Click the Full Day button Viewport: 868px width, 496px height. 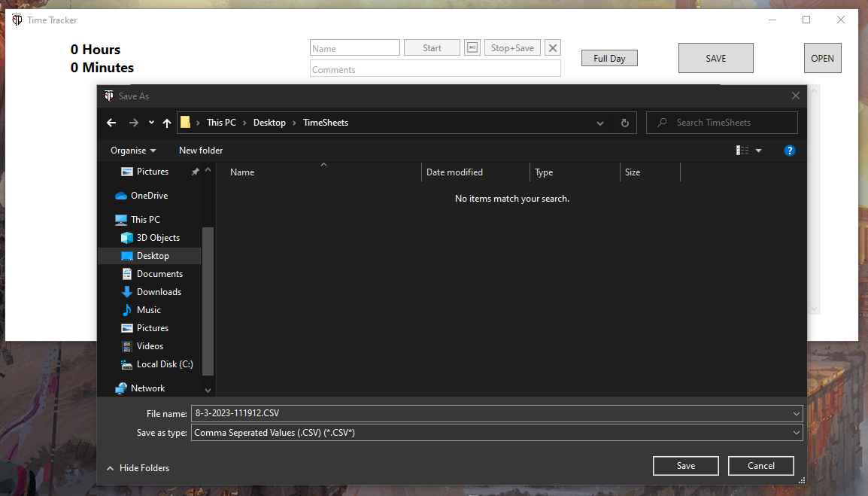(609, 58)
